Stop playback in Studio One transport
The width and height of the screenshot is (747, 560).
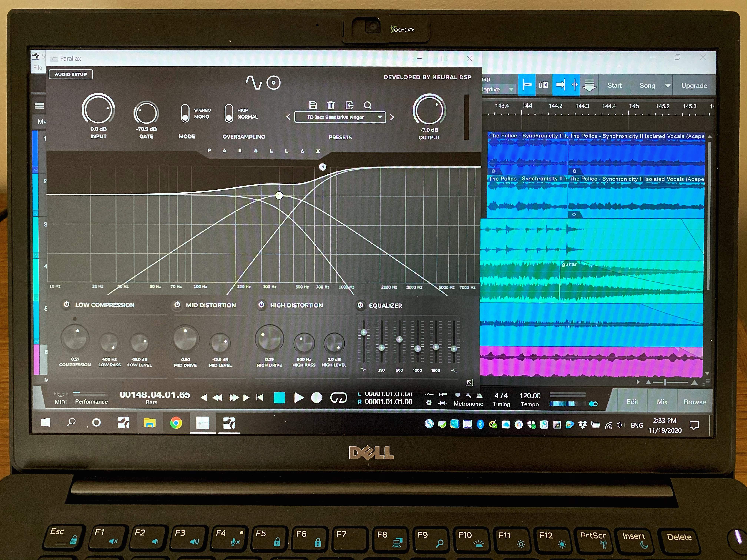(279, 398)
